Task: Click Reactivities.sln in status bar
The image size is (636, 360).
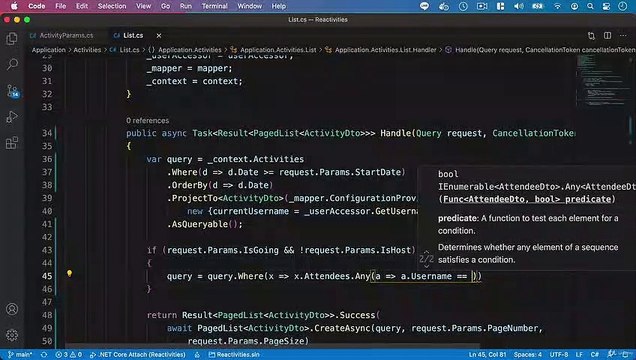Action: 234,355
